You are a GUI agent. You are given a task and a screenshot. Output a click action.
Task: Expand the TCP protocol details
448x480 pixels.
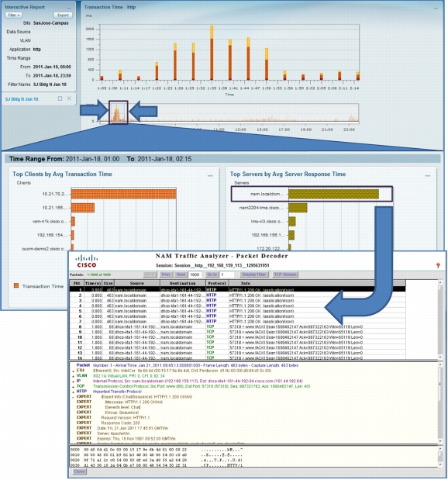(73, 387)
